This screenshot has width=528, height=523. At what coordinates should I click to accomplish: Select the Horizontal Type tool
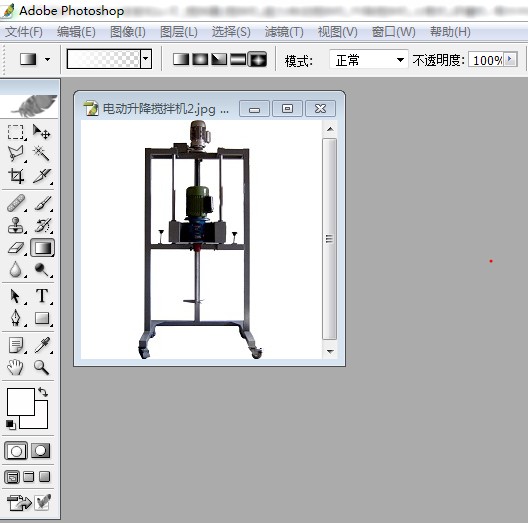(x=42, y=296)
